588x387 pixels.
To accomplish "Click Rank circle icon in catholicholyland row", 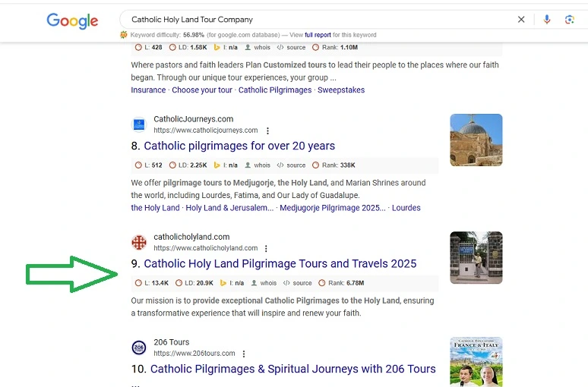I will tap(322, 283).
